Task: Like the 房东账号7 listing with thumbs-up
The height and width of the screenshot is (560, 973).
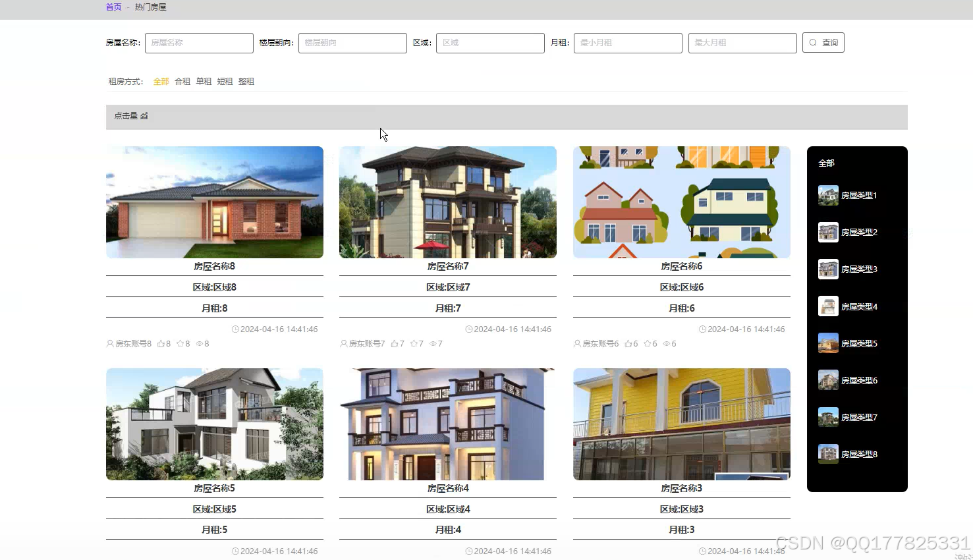Action: (395, 343)
